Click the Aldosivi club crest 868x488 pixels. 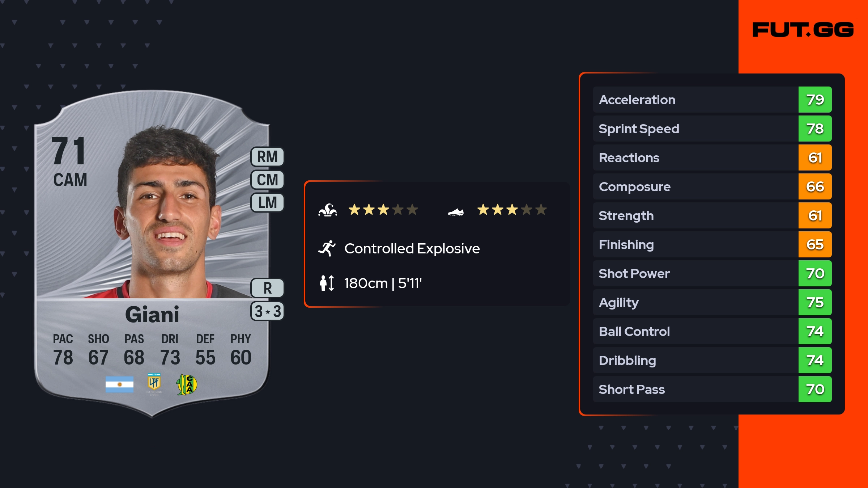tap(187, 384)
